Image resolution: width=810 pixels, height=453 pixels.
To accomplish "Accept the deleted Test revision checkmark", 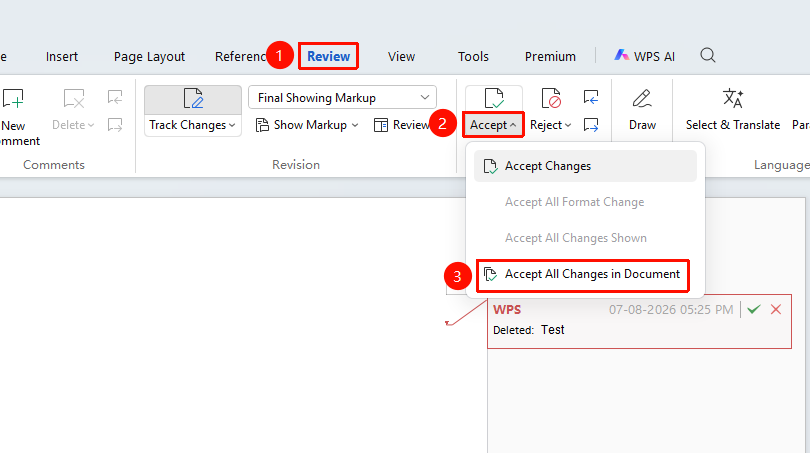I will [x=754, y=309].
